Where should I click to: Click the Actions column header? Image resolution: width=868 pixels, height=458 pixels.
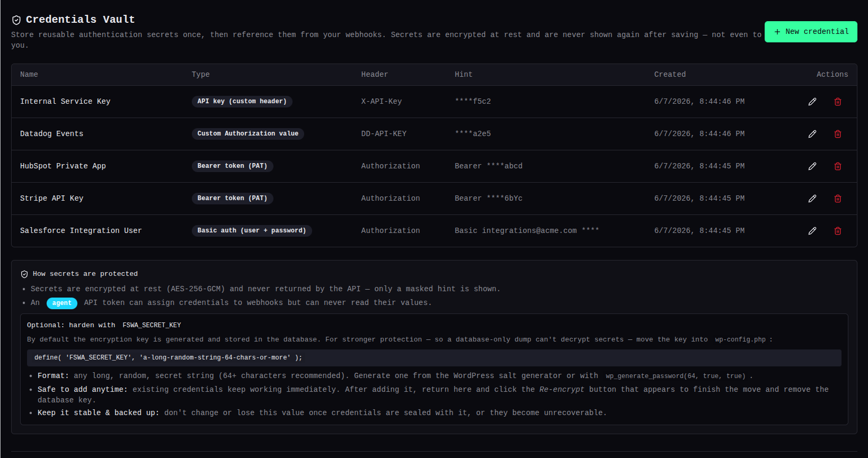click(x=832, y=75)
